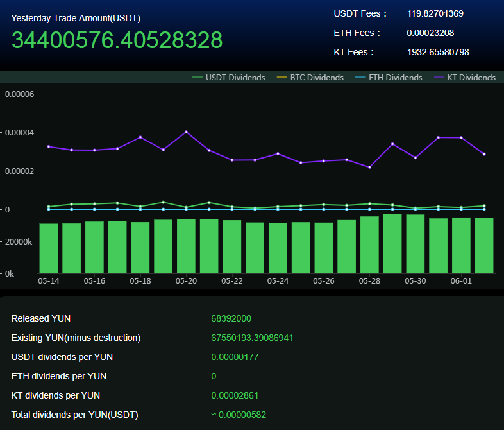Image resolution: width=504 pixels, height=430 pixels.
Task: Click the 05-18 date axis label
Action: click(140, 281)
